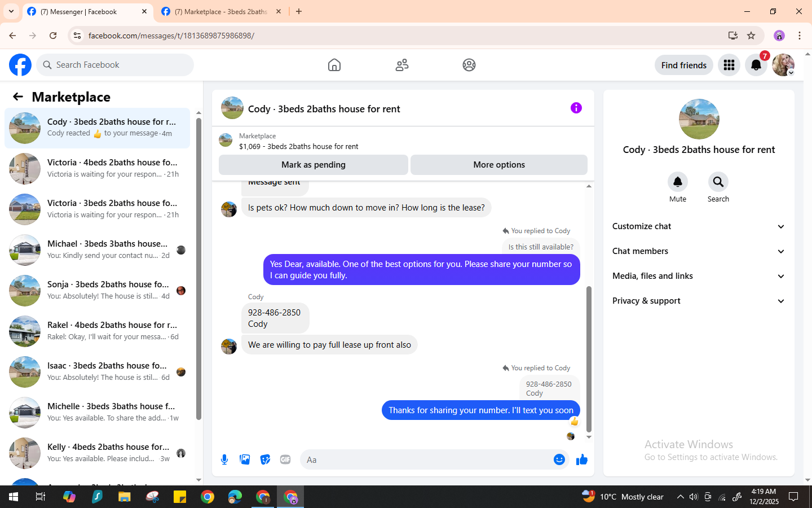Open the Facebook logo home link

tap(20, 65)
